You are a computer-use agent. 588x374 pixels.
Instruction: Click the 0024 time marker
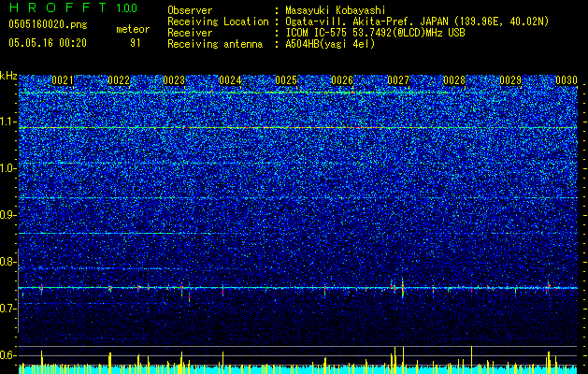click(x=230, y=80)
